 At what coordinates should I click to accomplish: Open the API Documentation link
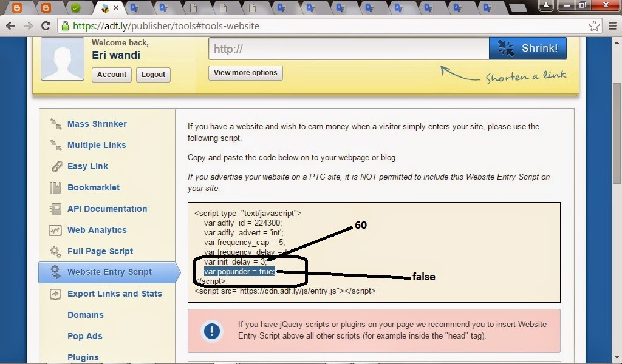[x=107, y=209]
